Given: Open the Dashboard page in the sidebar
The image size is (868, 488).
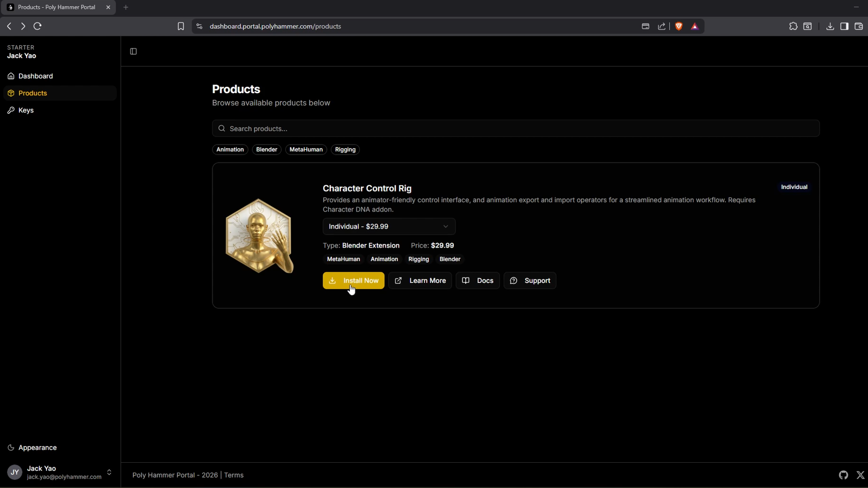Looking at the screenshot, I should click(x=60, y=76).
